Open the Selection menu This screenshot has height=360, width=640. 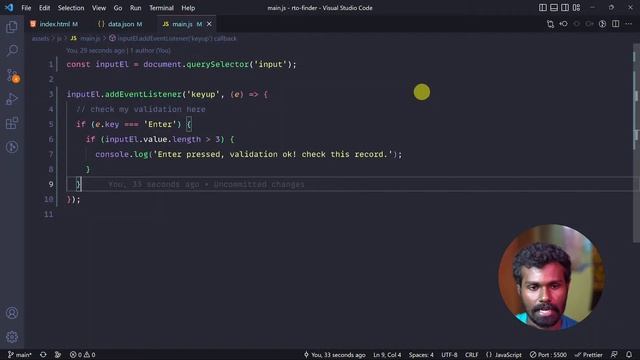click(x=71, y=8)
